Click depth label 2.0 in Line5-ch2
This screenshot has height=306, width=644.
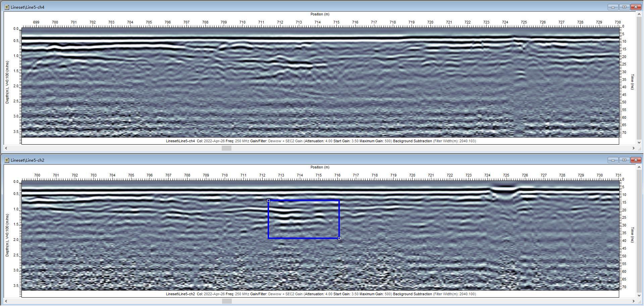(x=16, y=240)
